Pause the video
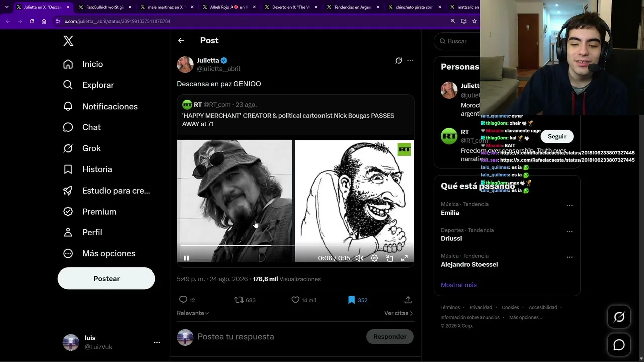This screenshot has height=362, width=644. coord(186,258)
